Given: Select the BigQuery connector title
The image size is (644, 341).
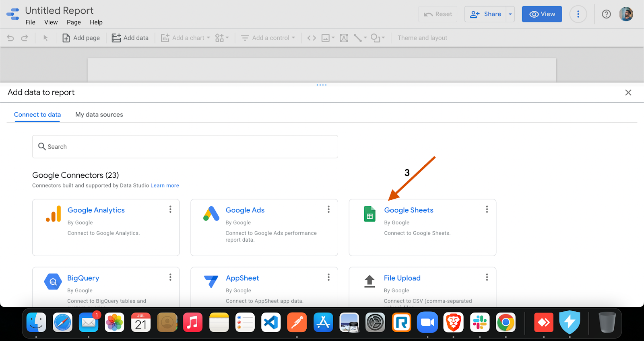Looking at the screenshot, I should tap(83, 278).
